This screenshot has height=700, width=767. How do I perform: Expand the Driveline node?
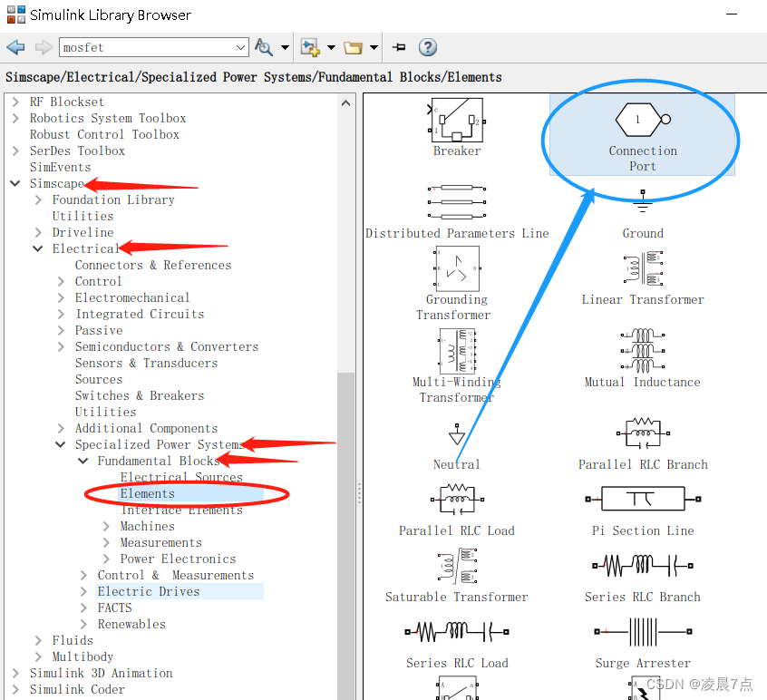[38, 232]
